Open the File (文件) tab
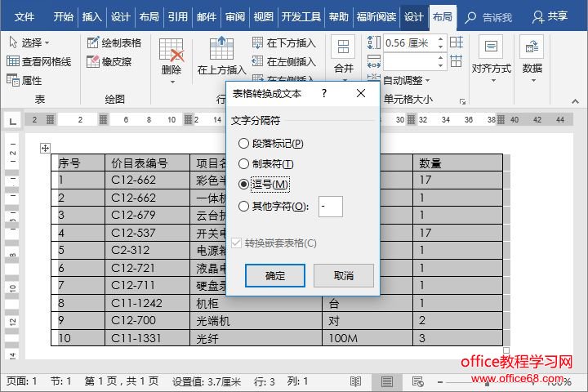The height and width of the screenshot is (392, 588). (24, 17)
